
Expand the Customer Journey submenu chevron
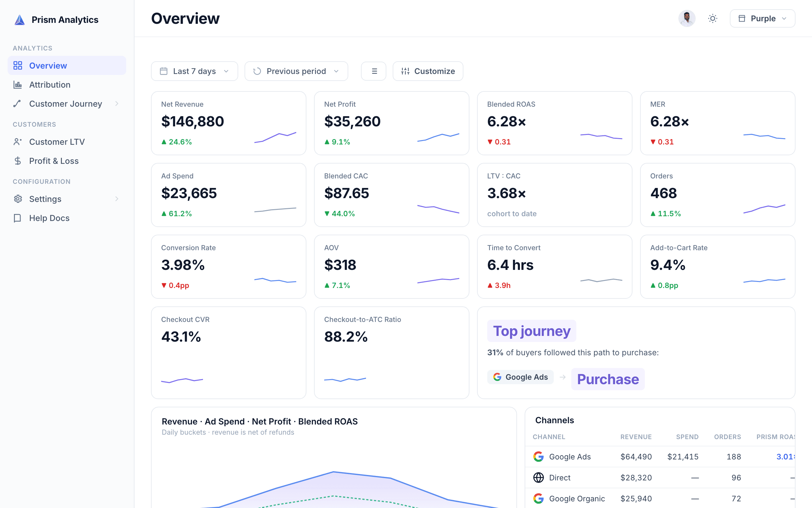(117, 104)
